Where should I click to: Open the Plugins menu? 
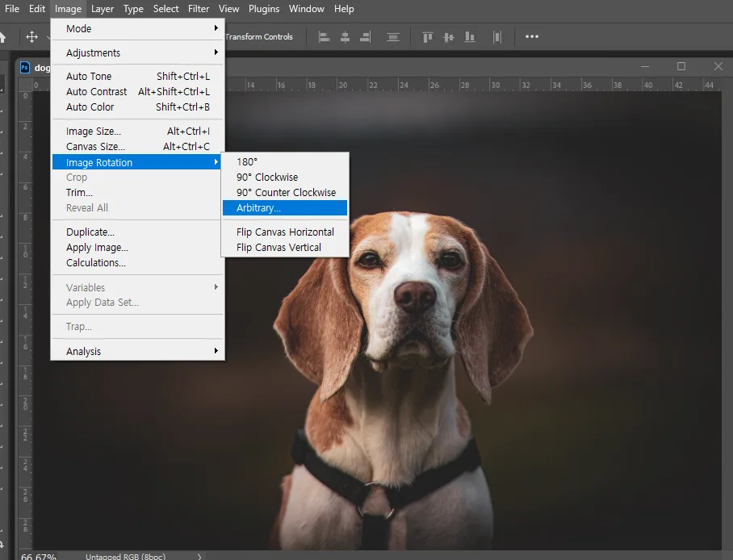[264, 9]
